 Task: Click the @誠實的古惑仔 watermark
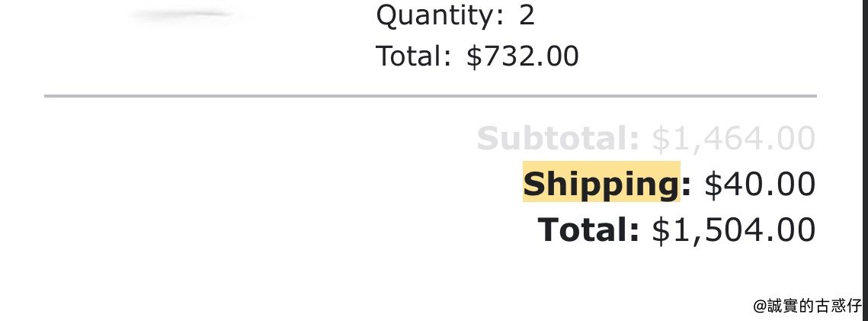pos(808,306)
